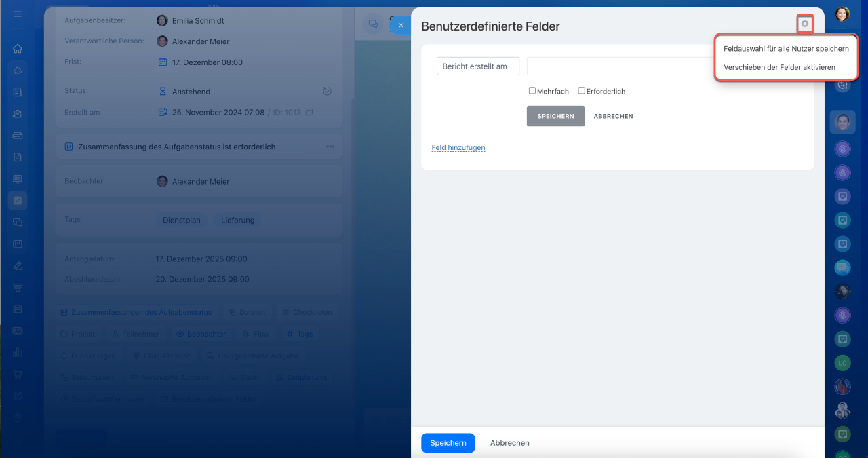Click Abbrechen at the panel bottom
Viewport: 868px width, 458px height.
coord(510,443)
